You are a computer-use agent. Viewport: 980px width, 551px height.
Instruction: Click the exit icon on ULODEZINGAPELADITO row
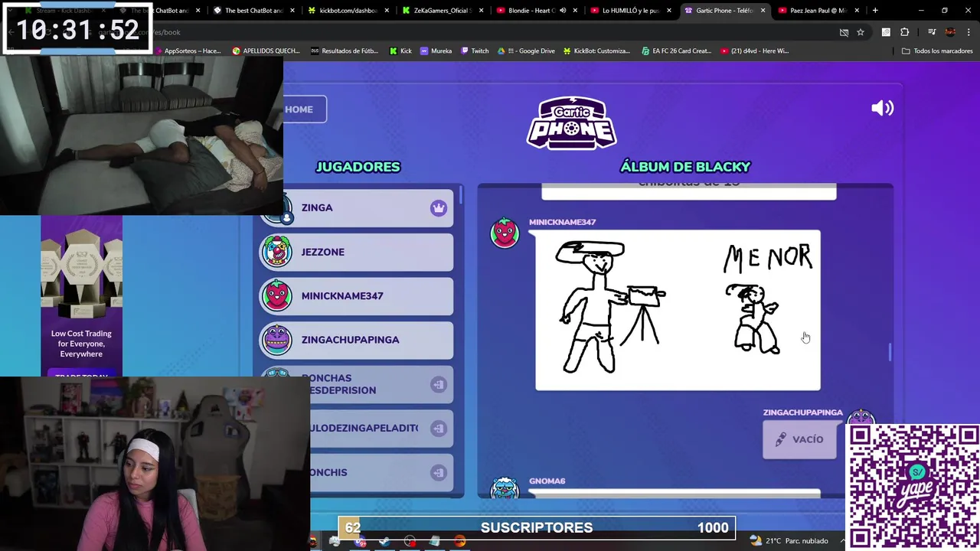[x=438, y=429]
